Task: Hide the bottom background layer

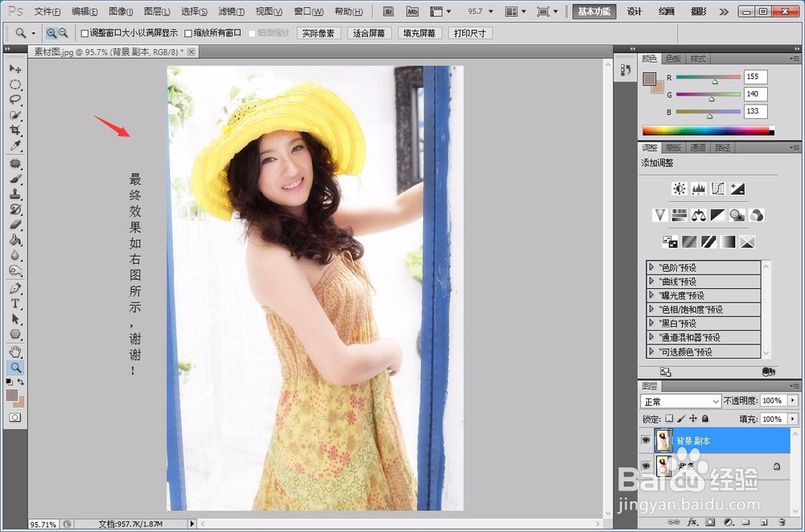Action: click(646, 466)
